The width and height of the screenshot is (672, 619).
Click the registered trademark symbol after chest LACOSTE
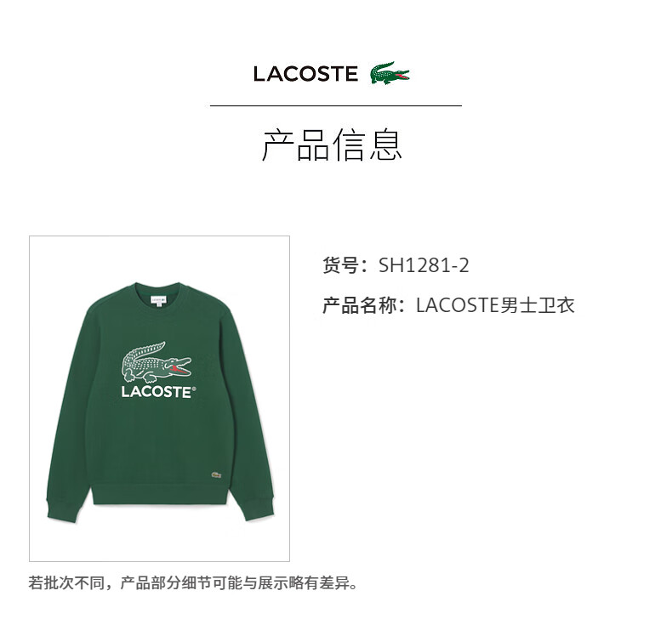[x=194, y=389]
